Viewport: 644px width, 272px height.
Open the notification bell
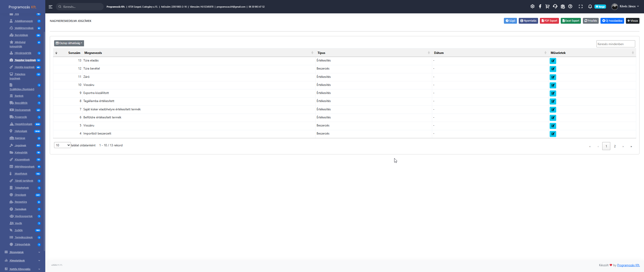pyautogui.click(x=590, y=7)
